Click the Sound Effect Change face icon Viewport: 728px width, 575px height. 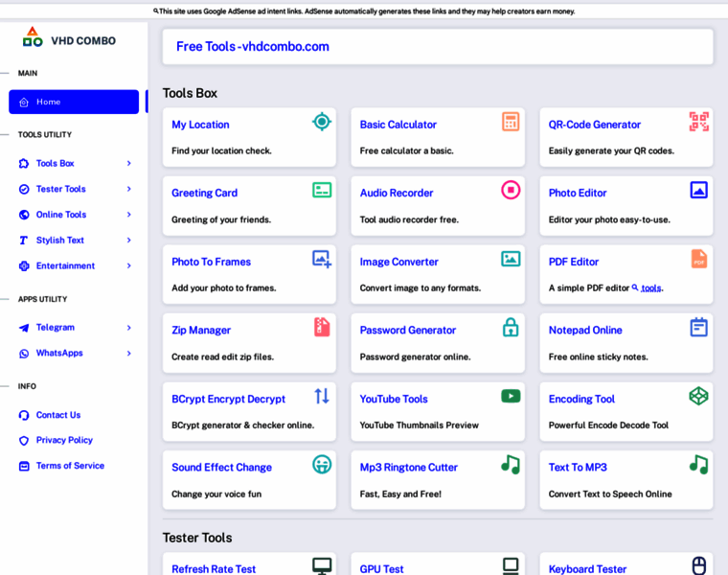(x=322, y=465)
